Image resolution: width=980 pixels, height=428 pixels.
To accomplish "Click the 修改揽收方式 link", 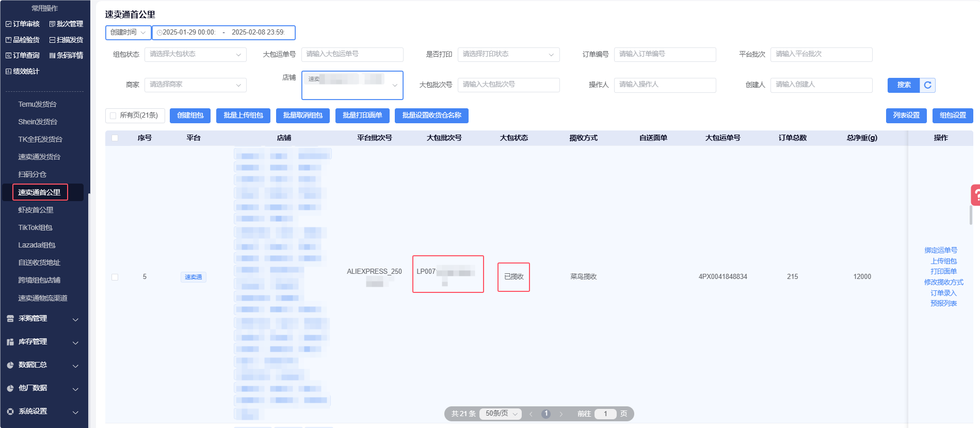I will pos(944,282).
